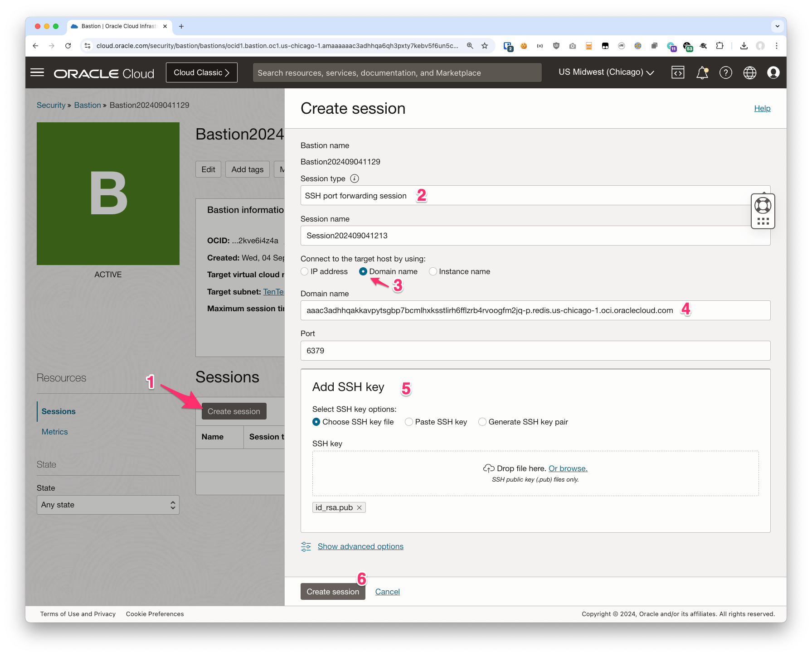Screen dimensions: 812x656
Task: Open the Oracle Cloud hamburger navigation menu
Action: point(37,72)
